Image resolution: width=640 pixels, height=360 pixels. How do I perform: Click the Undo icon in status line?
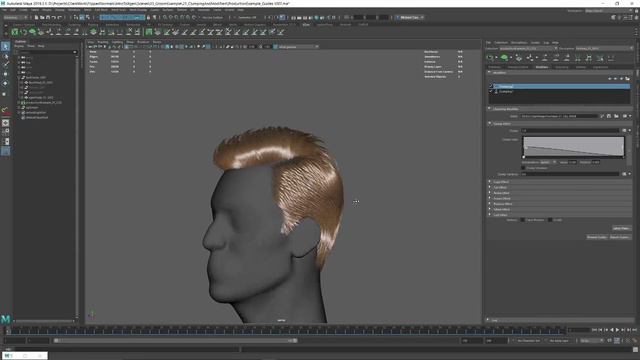(53, 18)
